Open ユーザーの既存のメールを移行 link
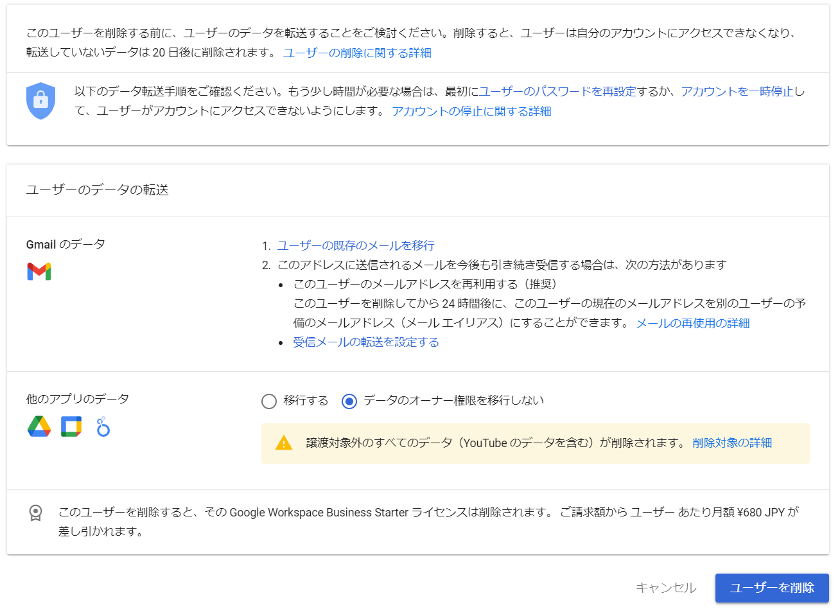This screenshot has width=840, height=616. point(356,245)
